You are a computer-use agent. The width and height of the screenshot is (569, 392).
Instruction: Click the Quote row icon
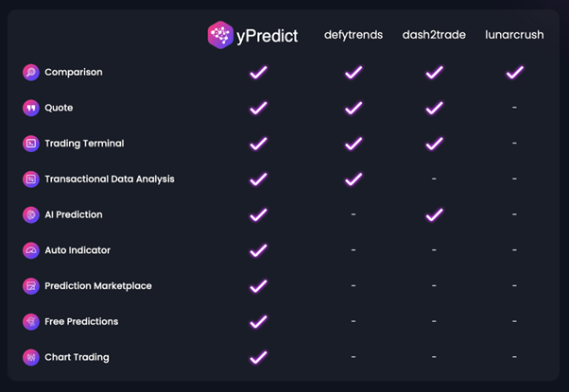(x=31, y=108)
